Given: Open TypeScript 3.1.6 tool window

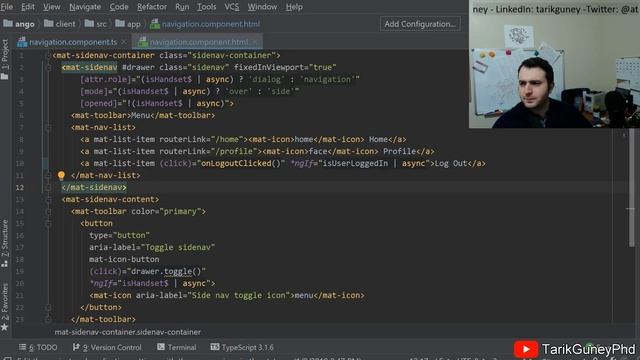Looking at the screenshot, I should point(242,347).
